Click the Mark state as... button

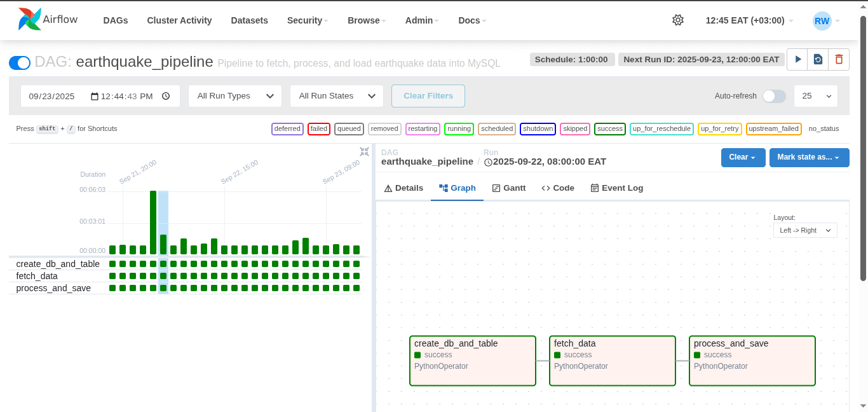(x=809, y=157)
